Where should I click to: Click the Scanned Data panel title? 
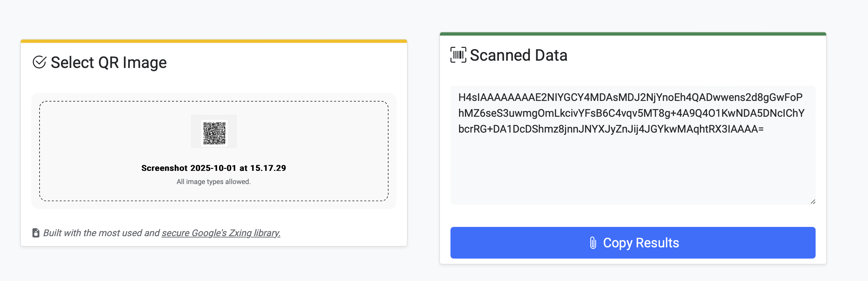[x=518, y=55]
